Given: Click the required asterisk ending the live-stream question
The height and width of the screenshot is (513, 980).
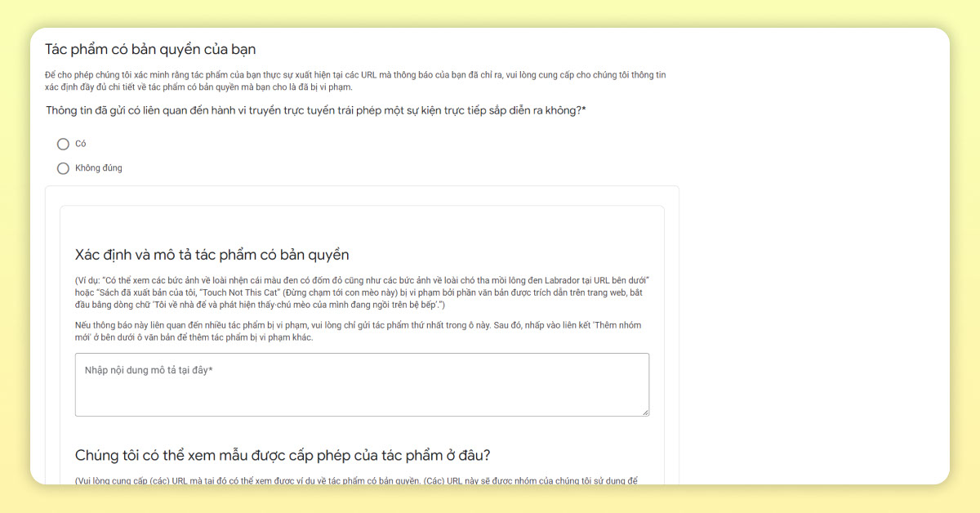Looking at the screenshot, I should click(x=583, y=110).
